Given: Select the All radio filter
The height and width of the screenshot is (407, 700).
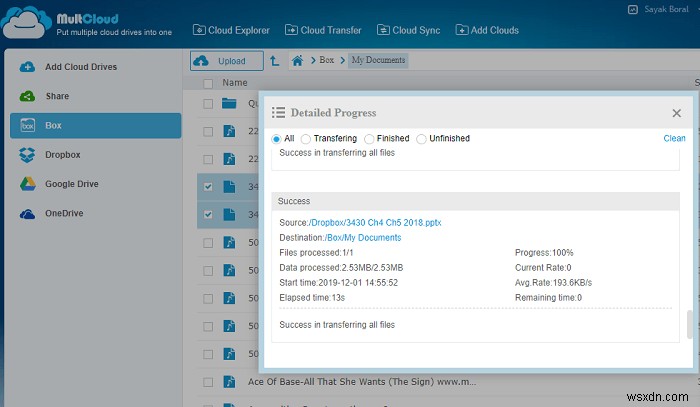Looking at the screenshot, I should click(276, 139).
